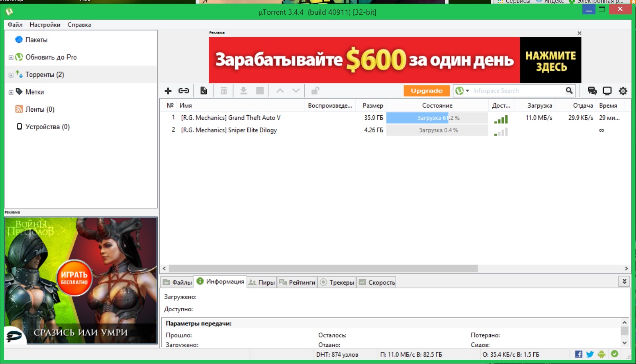The height and width of the screenshot is (364, 636).
Task: Select Обновить до Pro in sidebar
Action: 51,57
